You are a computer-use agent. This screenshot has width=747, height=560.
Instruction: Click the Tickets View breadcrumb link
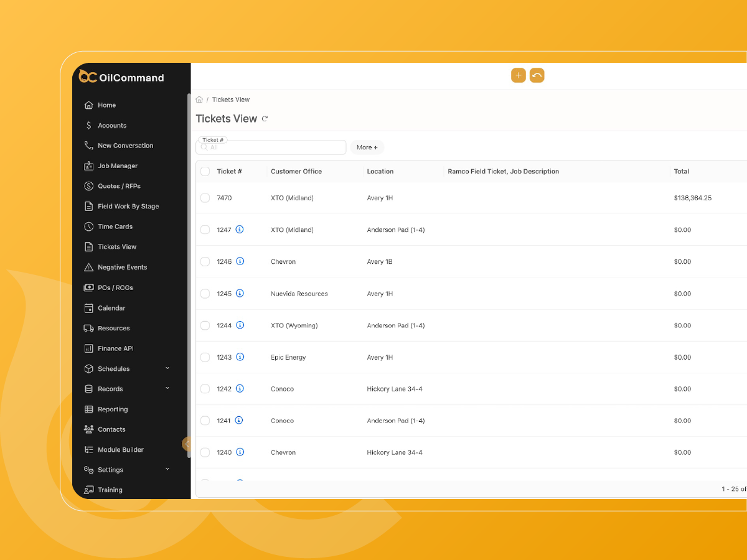click(x=231, y=100)
